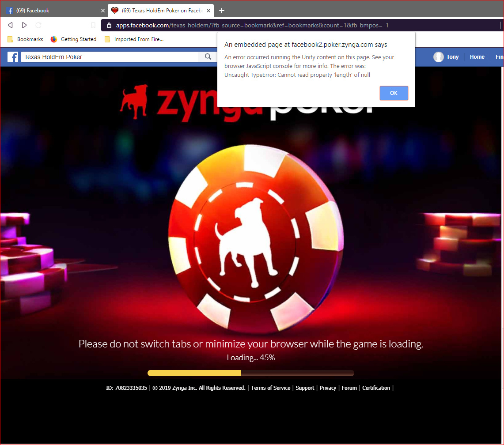The image size is (504, 445).
Task: Close the Texas HoldEm Poker tab
Action: (208, 11)
